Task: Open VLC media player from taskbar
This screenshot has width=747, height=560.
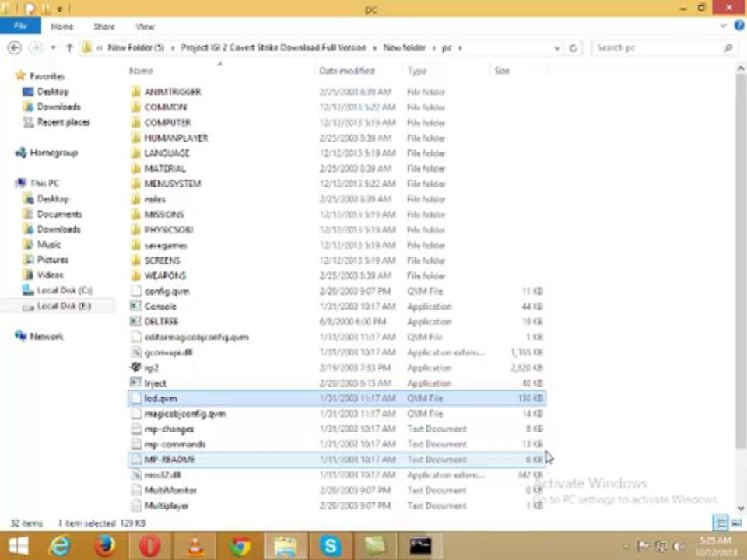Action: point(195,546)
